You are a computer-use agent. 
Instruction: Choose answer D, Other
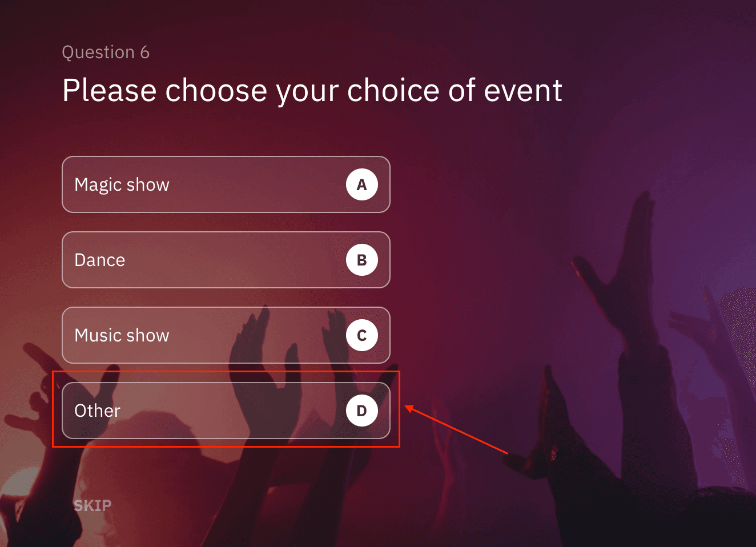coord(226,411)
